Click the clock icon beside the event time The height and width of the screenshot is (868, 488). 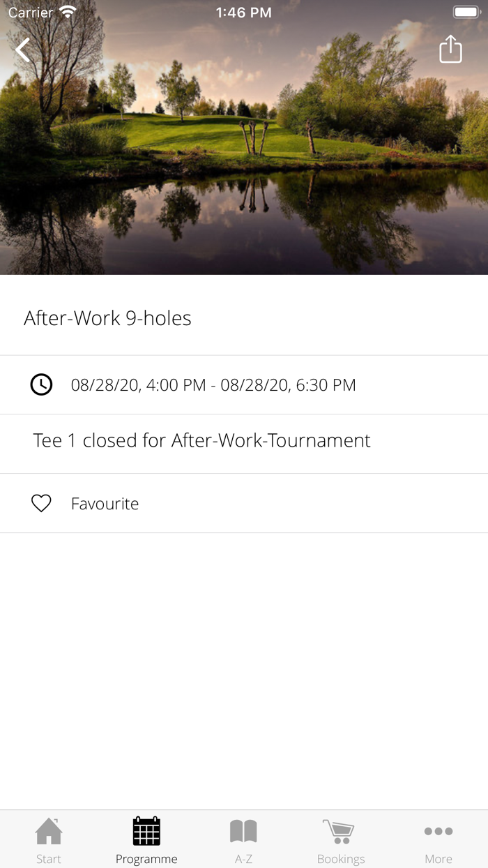[41, 384]
